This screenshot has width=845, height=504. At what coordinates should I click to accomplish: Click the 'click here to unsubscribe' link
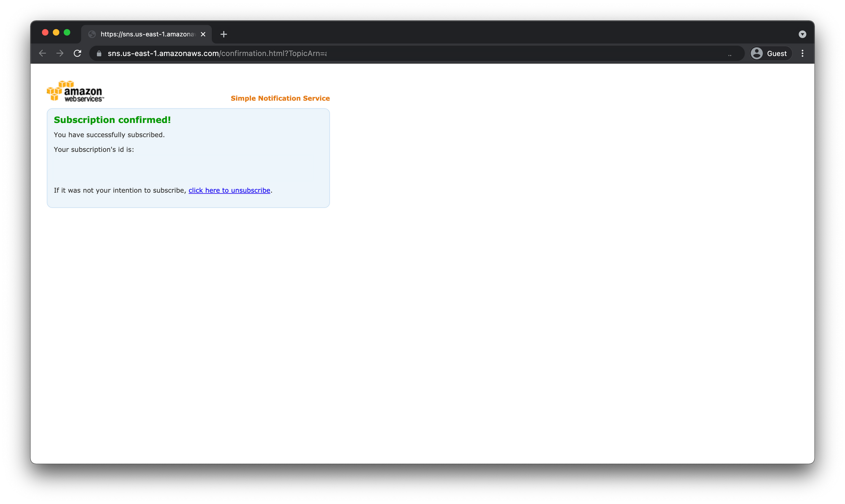pyautogui.click(x=229, y=191)
